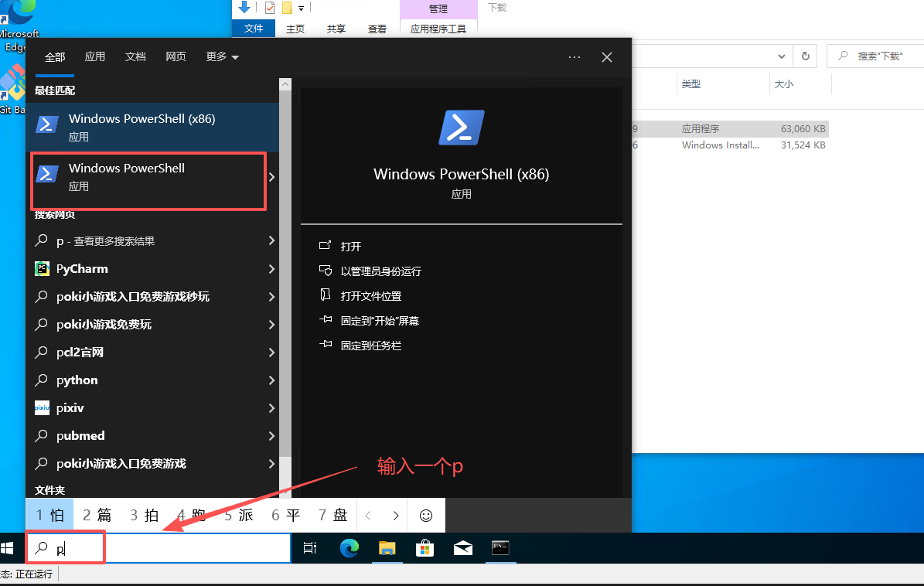Click the pixiv icon in search results

(x=43, y=408)
